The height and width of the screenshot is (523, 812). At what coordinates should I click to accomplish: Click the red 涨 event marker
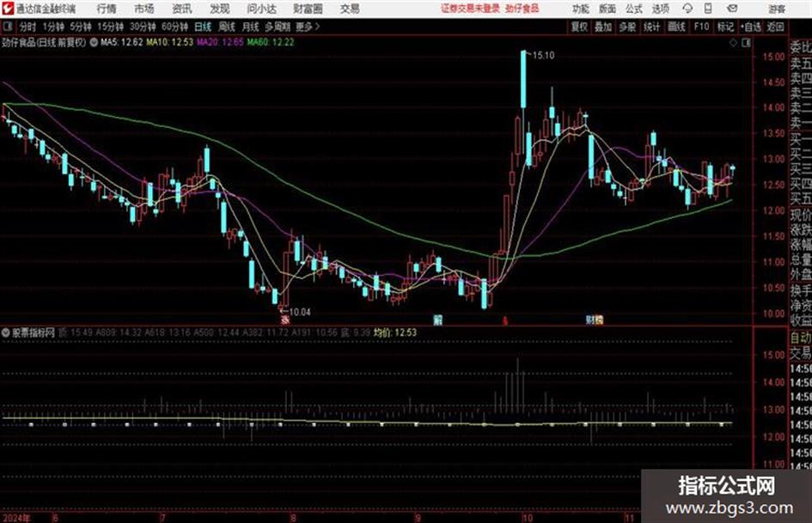click(284, 320)
